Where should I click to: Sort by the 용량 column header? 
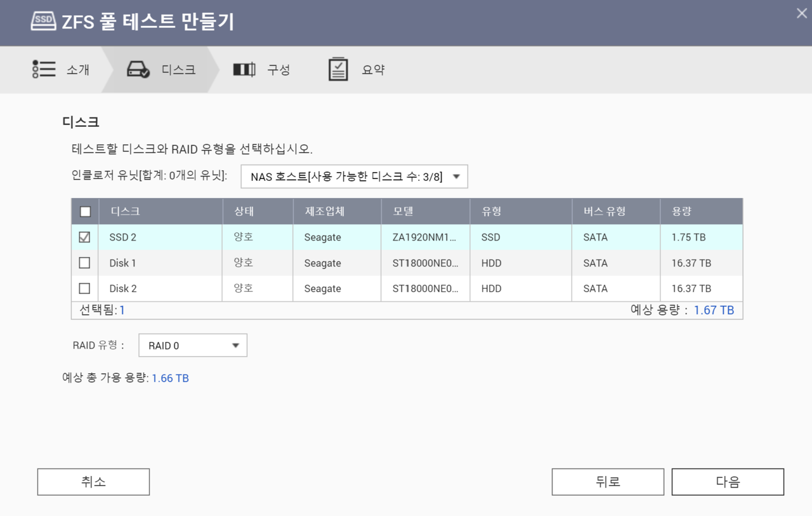(x=681, y=211)
